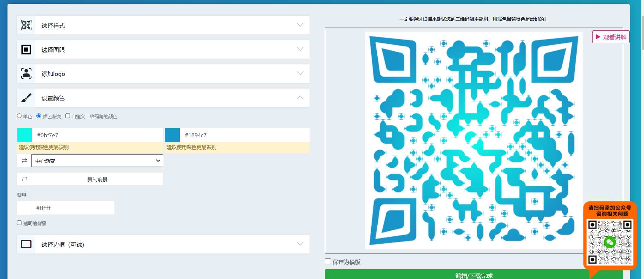
Task: Open the 选择边框（可选）panel header
Action: pos(163,244)
